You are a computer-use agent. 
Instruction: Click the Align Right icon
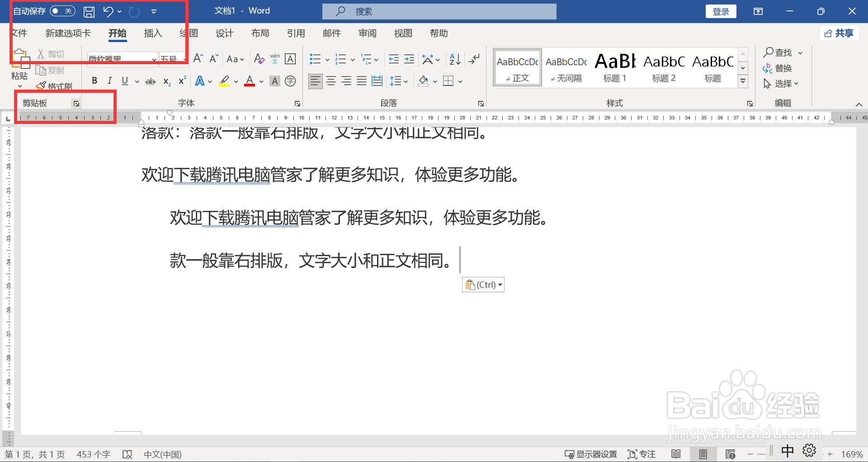[346, 81]
